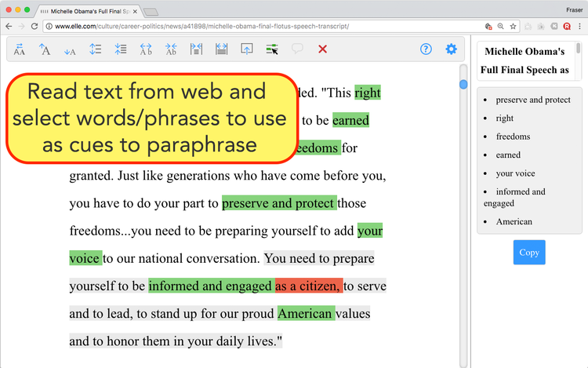Image resolution: width=588 pixels, height=368 pixels.
Task: Close reader with the red X
Action: coord(322,49)
